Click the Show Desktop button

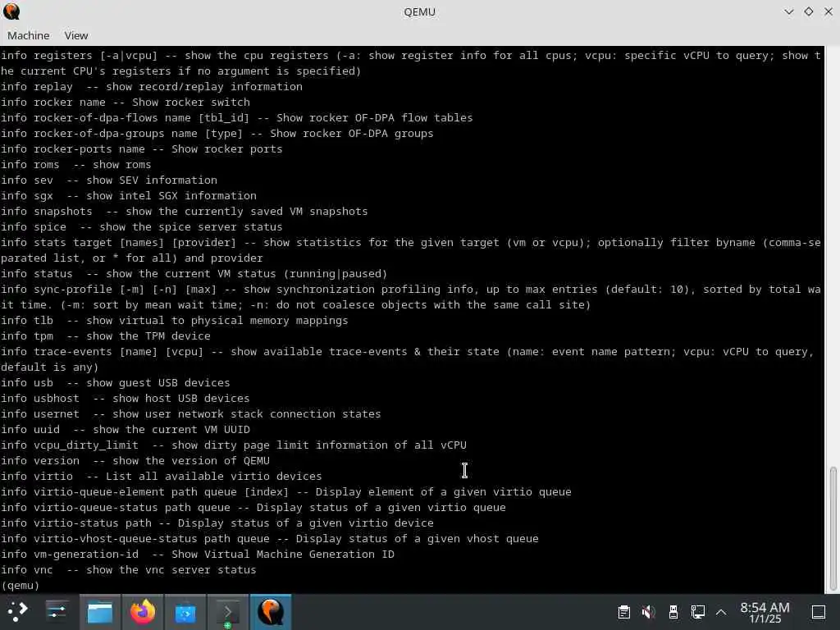[819, 612]
